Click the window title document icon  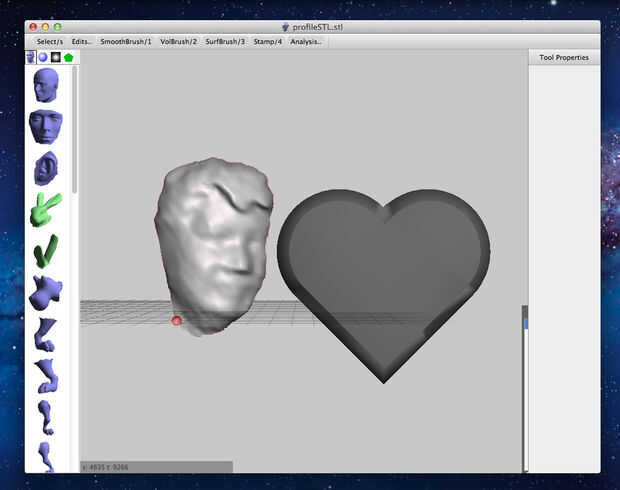285,27
